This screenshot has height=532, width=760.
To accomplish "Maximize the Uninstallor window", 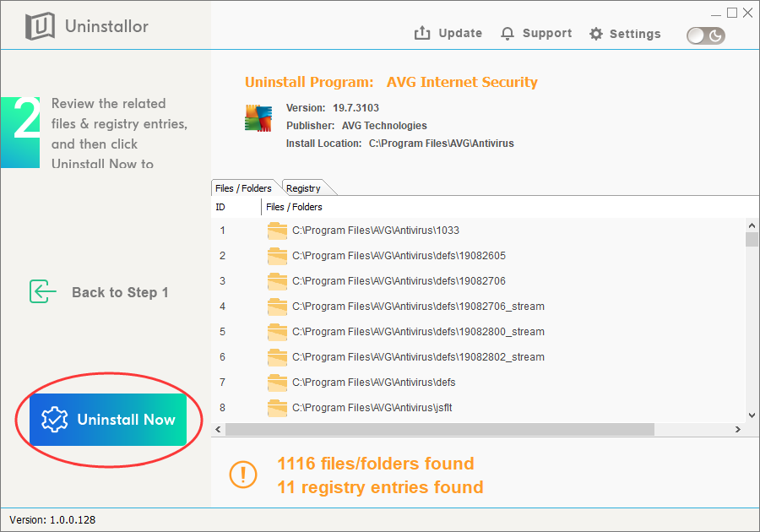I will click(x=732, y=13).
